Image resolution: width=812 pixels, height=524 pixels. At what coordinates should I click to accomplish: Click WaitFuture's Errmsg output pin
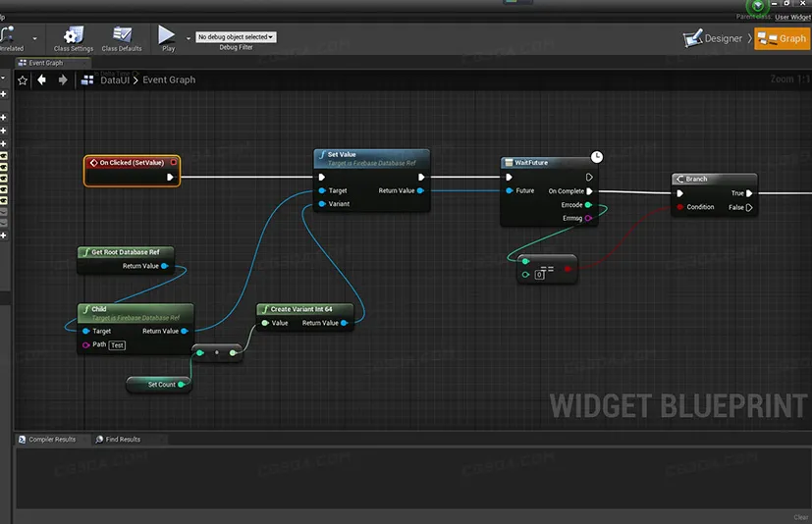[x=588, y=218]
